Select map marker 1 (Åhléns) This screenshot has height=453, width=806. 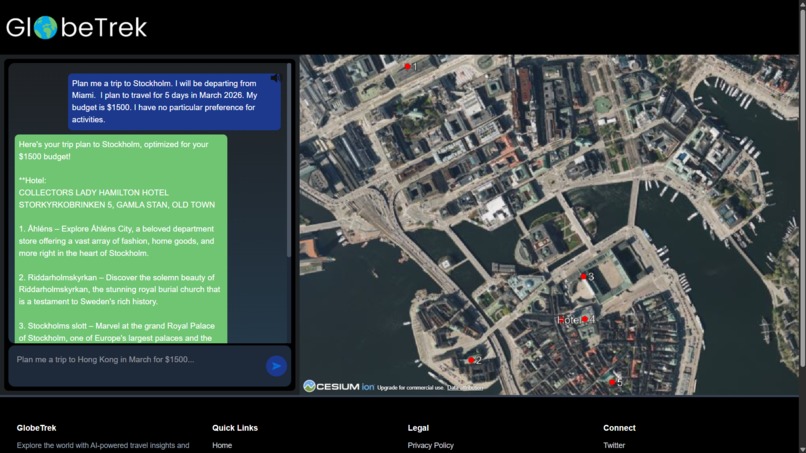(408, 66)
